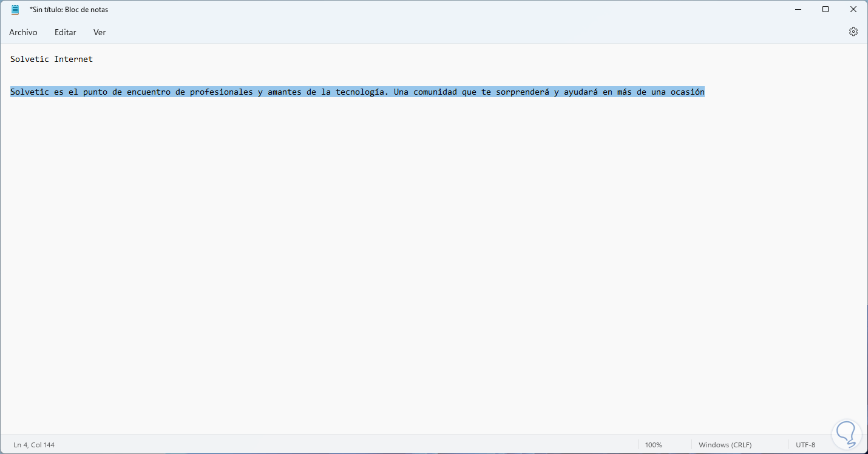Screen dimensions: 868x454
Task: Open the Archivo menu
Action: click(23, 32)
